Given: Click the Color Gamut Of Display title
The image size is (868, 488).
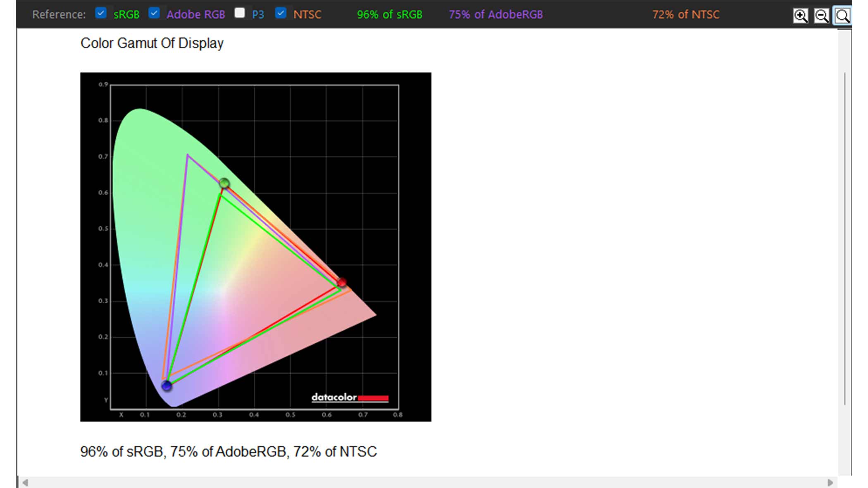Looking at the screenshot, I should pyautogui.click(x=152, y=43).
